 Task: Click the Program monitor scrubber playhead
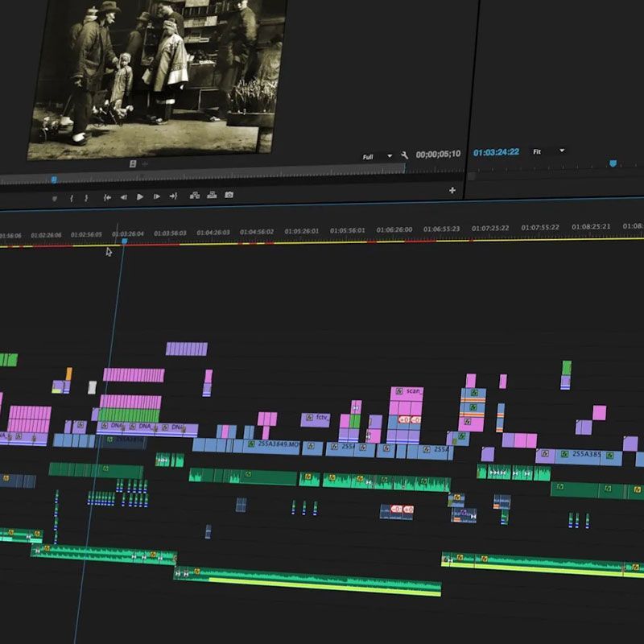(613, 163)
